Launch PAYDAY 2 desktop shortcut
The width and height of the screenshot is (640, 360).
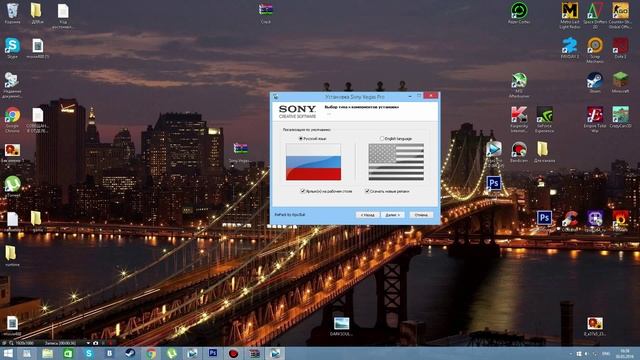(x=570, y=48)
